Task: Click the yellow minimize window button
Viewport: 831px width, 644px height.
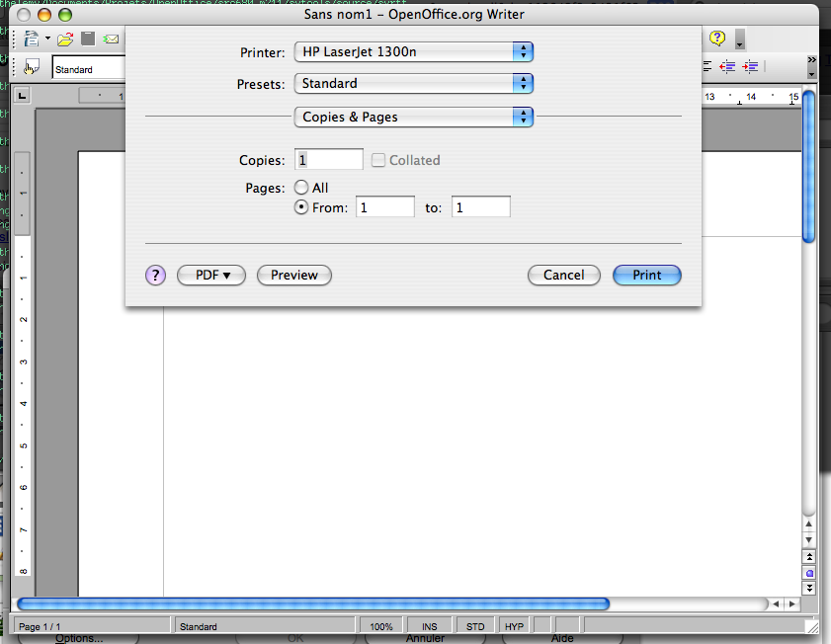Action: pyautogui.click(x=44, y=14)
